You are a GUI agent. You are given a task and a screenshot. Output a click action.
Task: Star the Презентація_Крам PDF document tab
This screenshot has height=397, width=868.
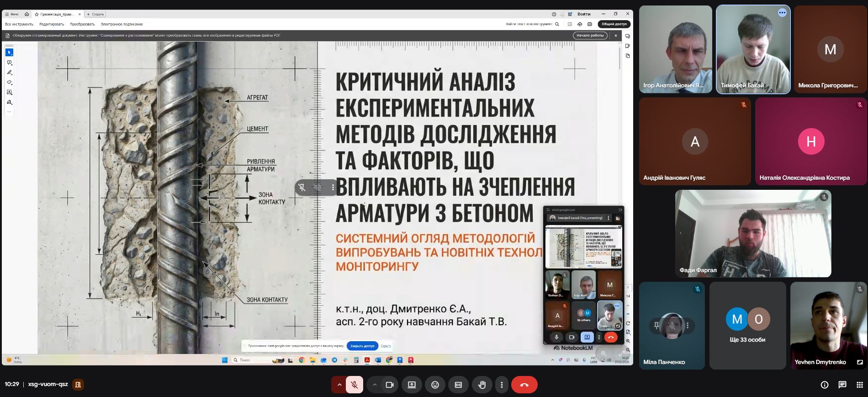[x=37, y=14]
